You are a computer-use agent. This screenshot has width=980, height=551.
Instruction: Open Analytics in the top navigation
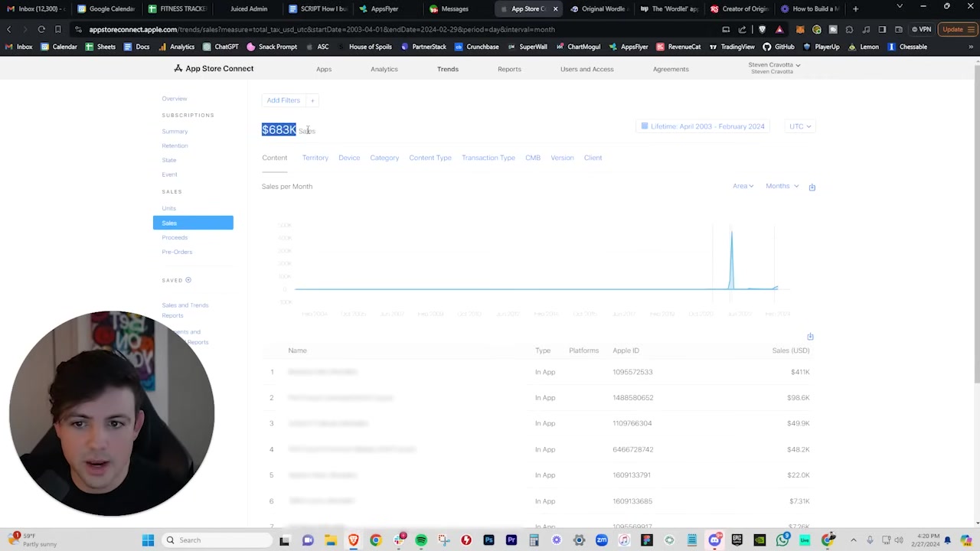pos(384,69)
